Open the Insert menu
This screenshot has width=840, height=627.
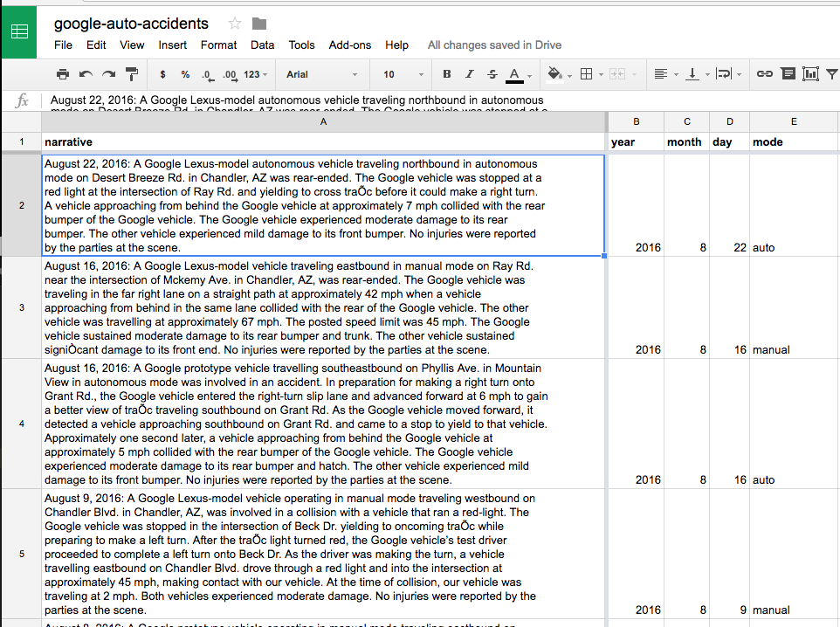173,45
